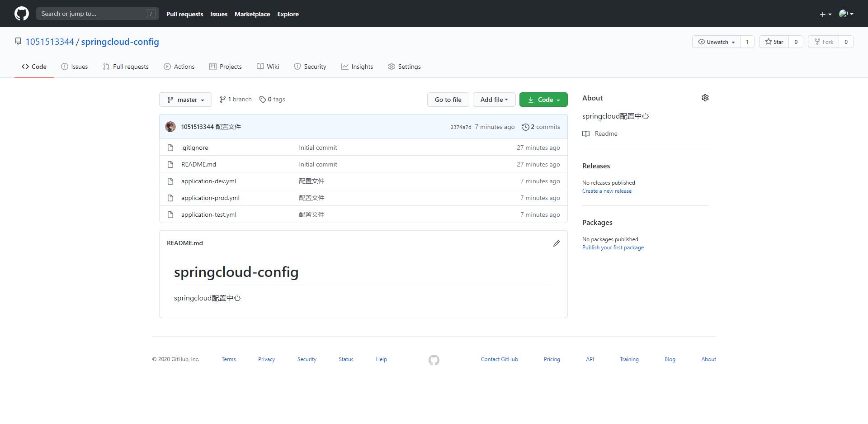Open the 2 commits history

tap(541, 127)
